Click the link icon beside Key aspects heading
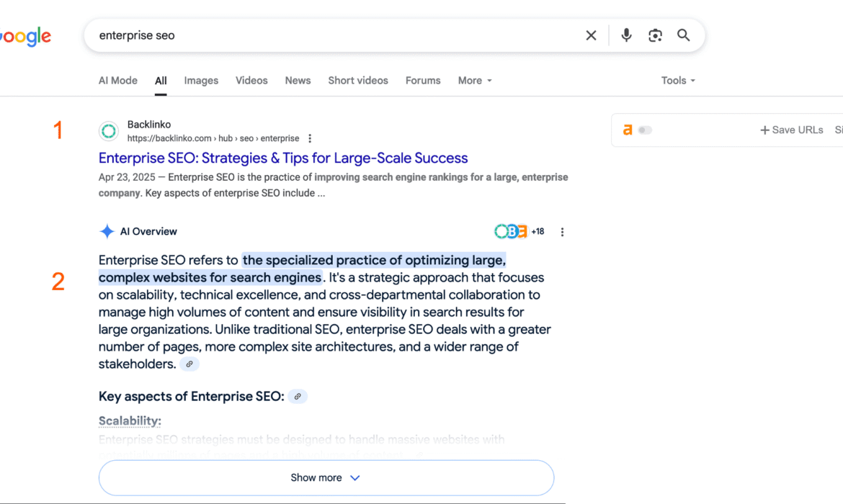Screen dimensions: 843x504 [298, 397]
